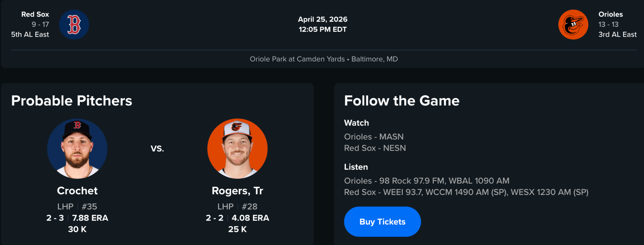
Task: Click the 12:05 PM EDT game time
Action: tap(323, 29)
